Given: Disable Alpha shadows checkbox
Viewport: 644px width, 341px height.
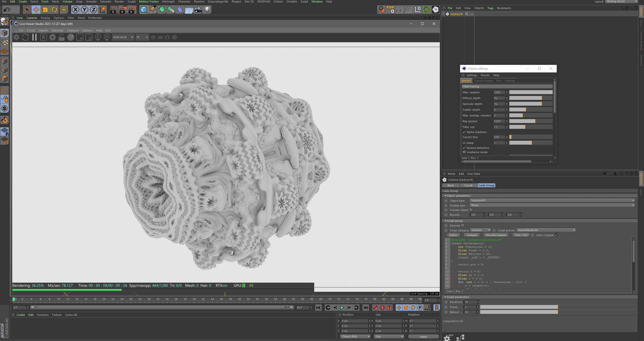Looking at the screenshot, I should (464, 132).
